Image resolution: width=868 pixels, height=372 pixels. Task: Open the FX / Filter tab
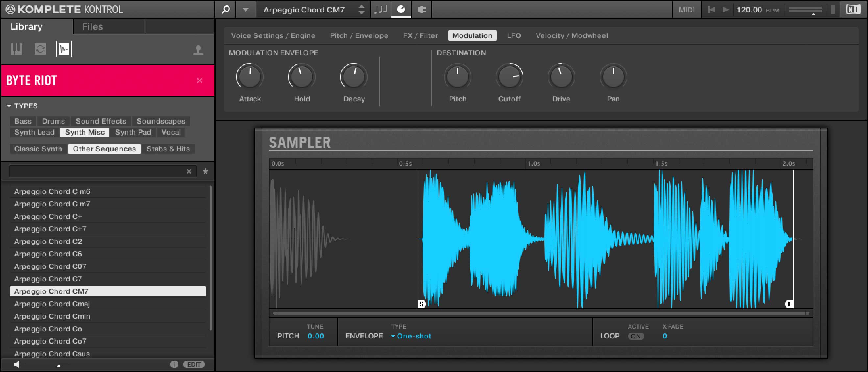(420, 36)
